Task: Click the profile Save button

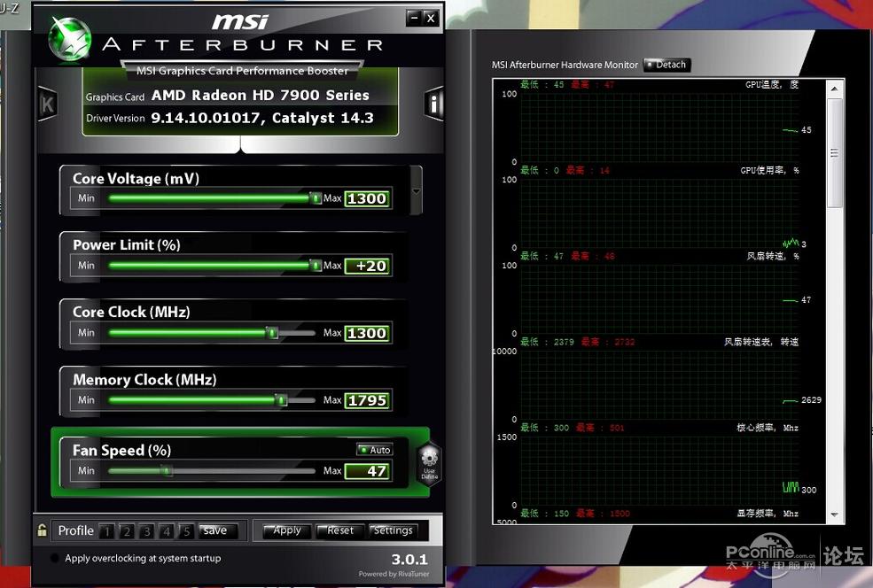Action: (x=218, y=531)
